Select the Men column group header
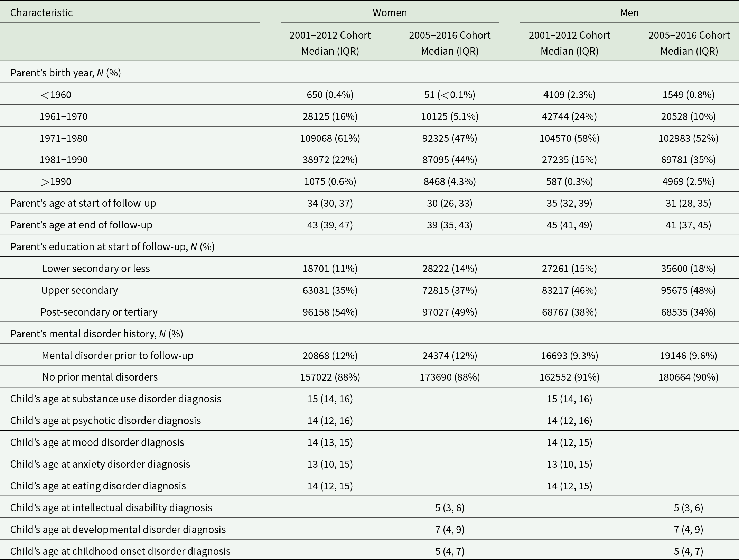 point(629,13)
